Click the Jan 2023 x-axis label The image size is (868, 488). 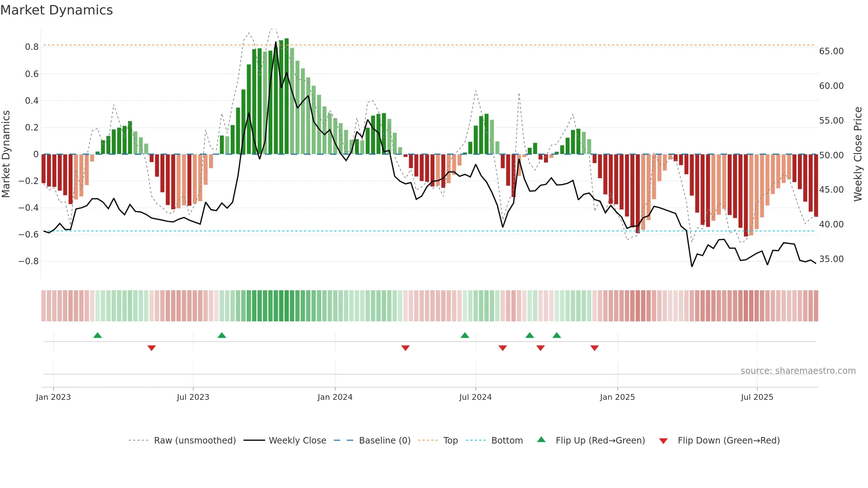tap(54, 397)
